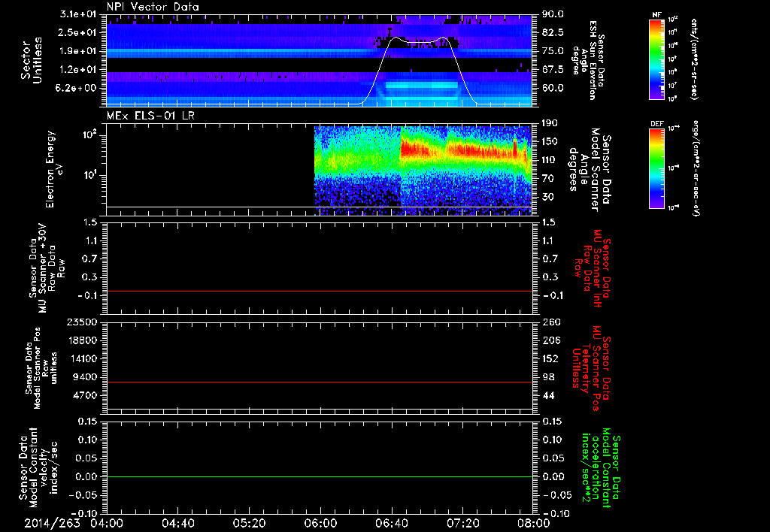The height and width of the screenshot is (532, 770).
Task: Click the Model Scanner Angle degrees axis title
Action: click(590, 169)
